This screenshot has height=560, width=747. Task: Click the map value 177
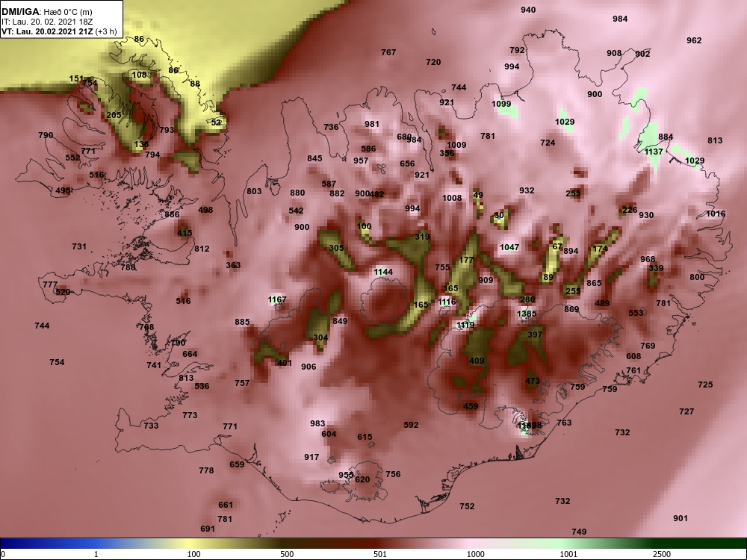point(466,260)
